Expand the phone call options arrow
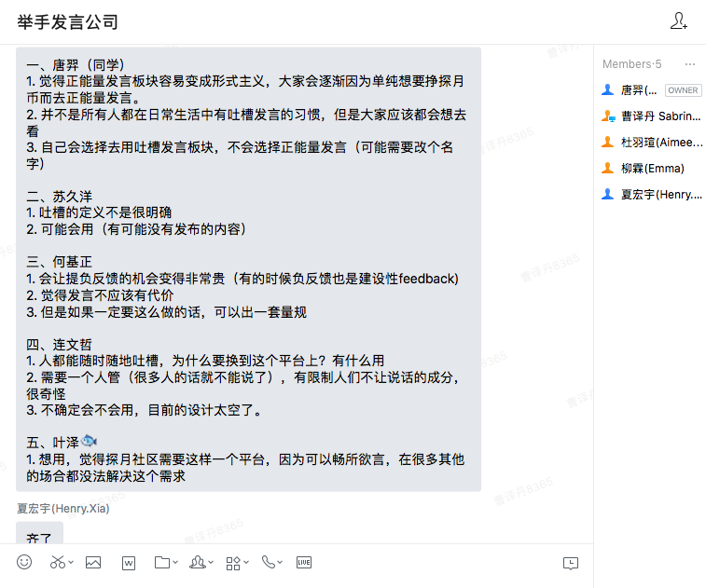Screen dimensions: 706x588 coord(280,562)
